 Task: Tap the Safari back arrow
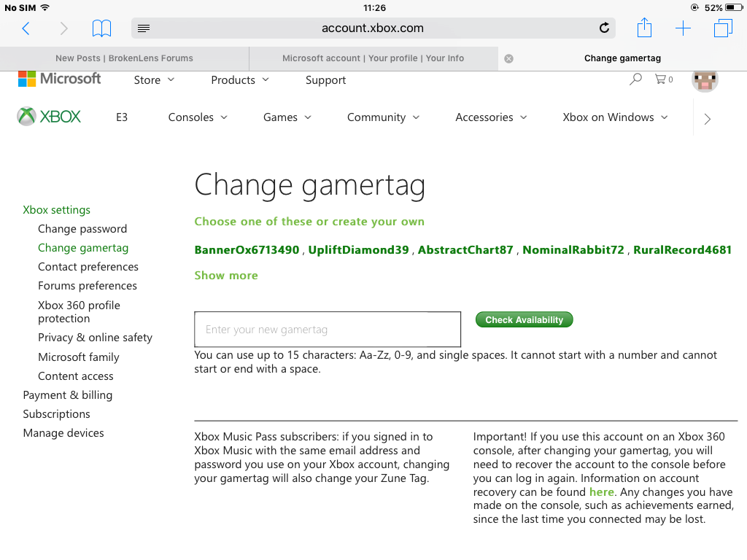point(26,28)
